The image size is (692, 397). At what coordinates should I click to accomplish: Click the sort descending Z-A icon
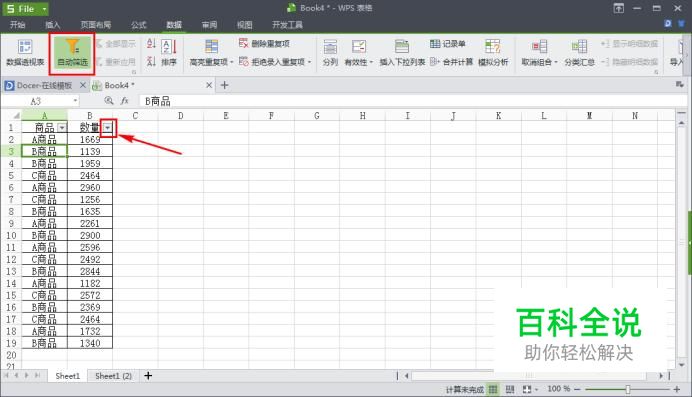(x=151, y=61)
